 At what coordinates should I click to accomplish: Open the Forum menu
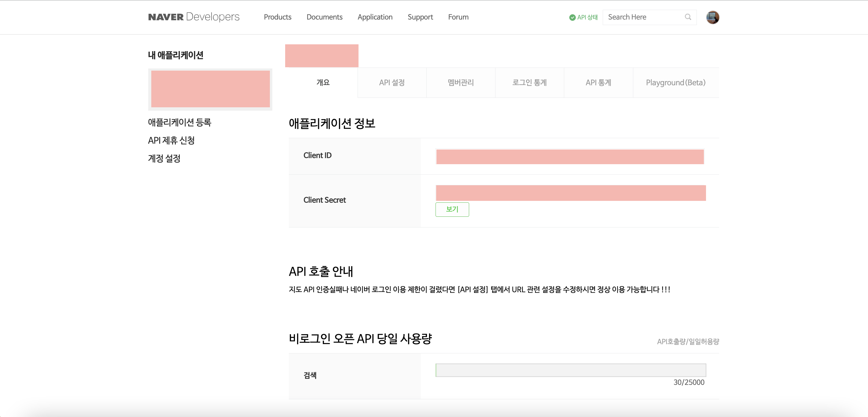[x=458, y=17]
